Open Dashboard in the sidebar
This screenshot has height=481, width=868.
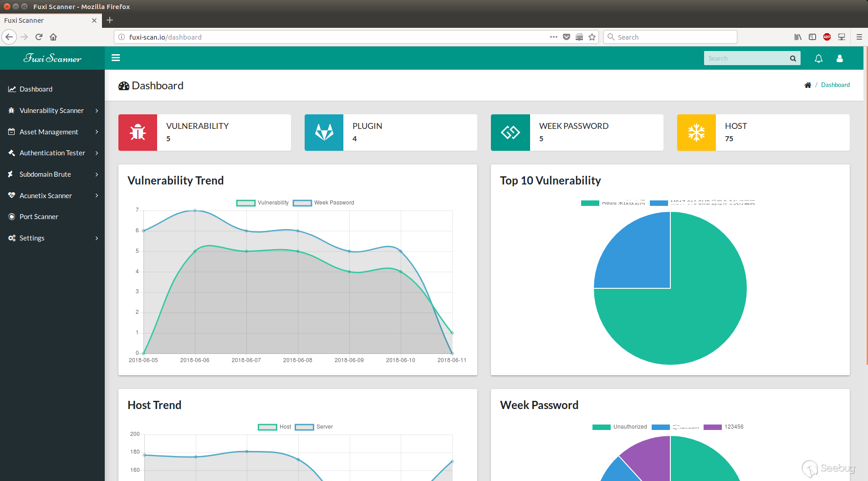[52, 89]
